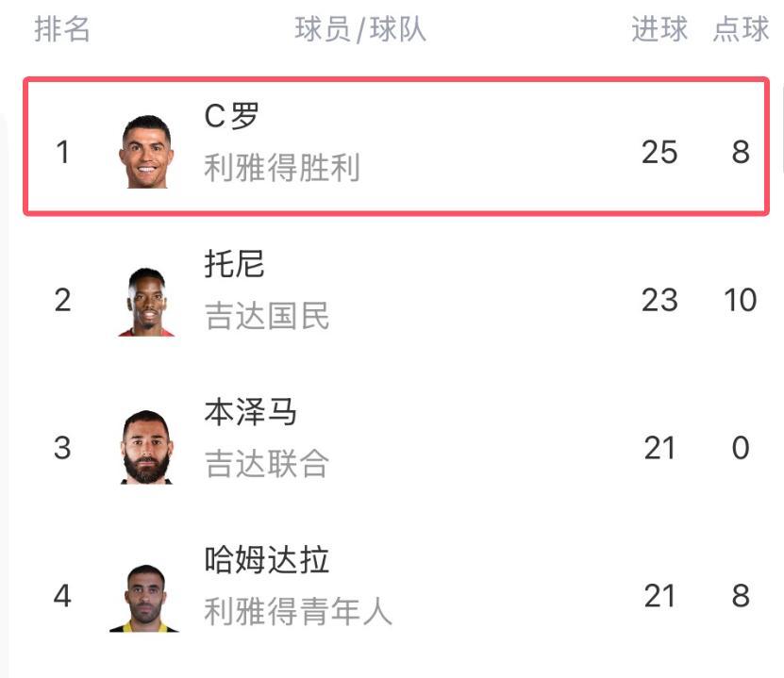
Task: Open team 利雅得青年人
Action: click(298, 612)
